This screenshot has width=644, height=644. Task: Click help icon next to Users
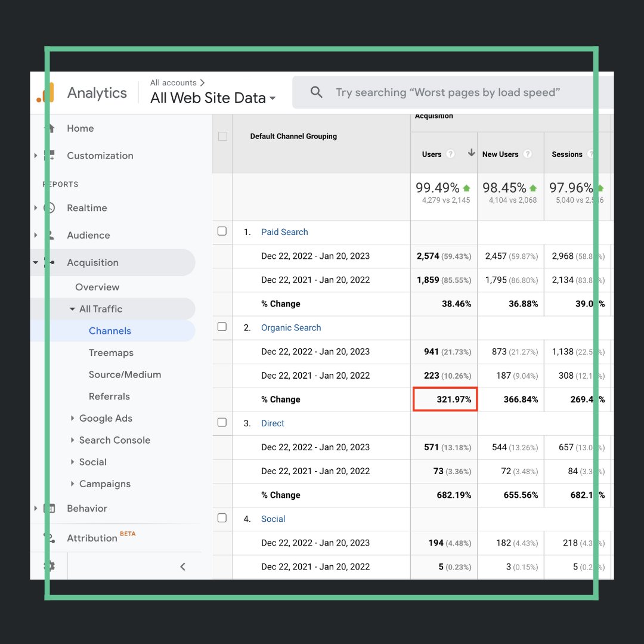point(451,154)
